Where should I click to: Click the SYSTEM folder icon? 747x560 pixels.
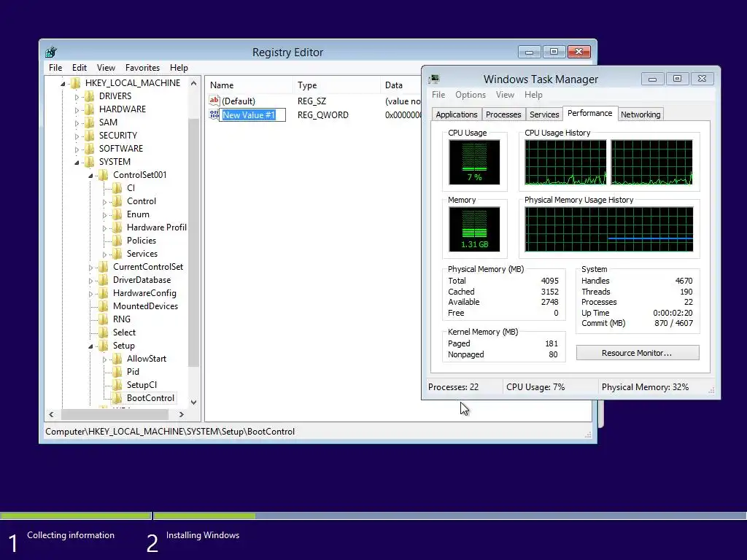coord(90,162)
